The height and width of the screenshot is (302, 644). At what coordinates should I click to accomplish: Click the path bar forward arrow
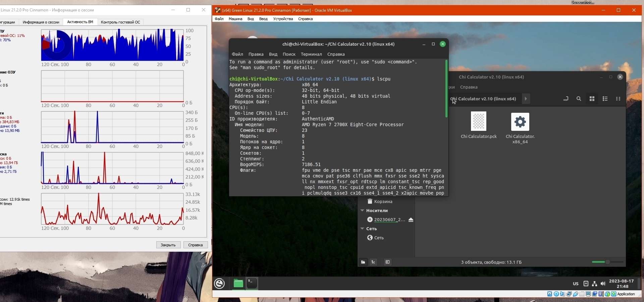click(x=526, y=99)
